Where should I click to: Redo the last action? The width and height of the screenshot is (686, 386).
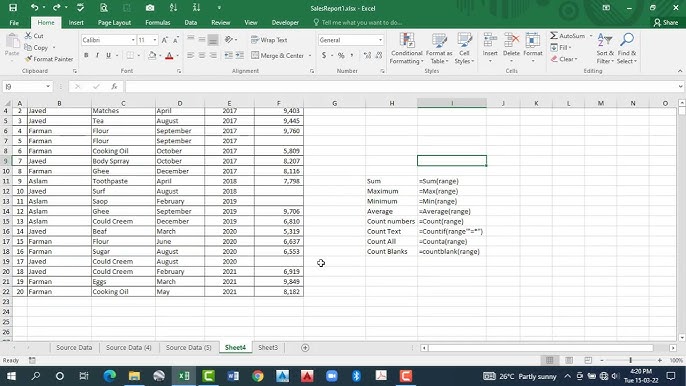[x=56, y=7]
